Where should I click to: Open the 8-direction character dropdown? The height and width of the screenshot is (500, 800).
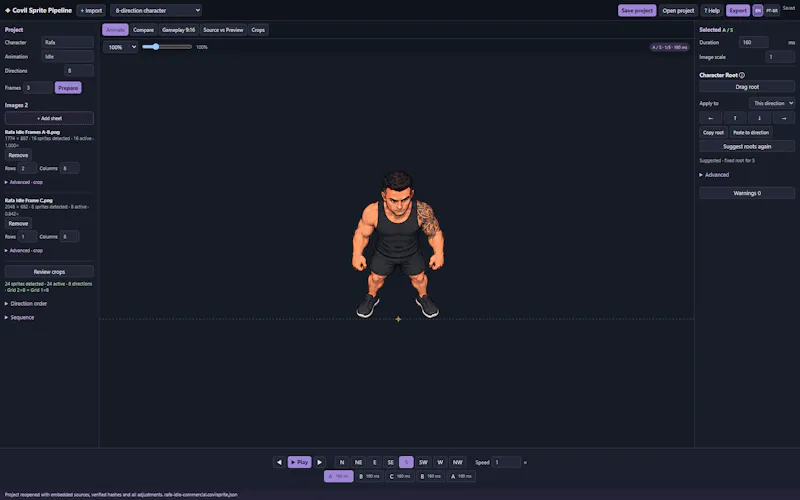(156, 10)
